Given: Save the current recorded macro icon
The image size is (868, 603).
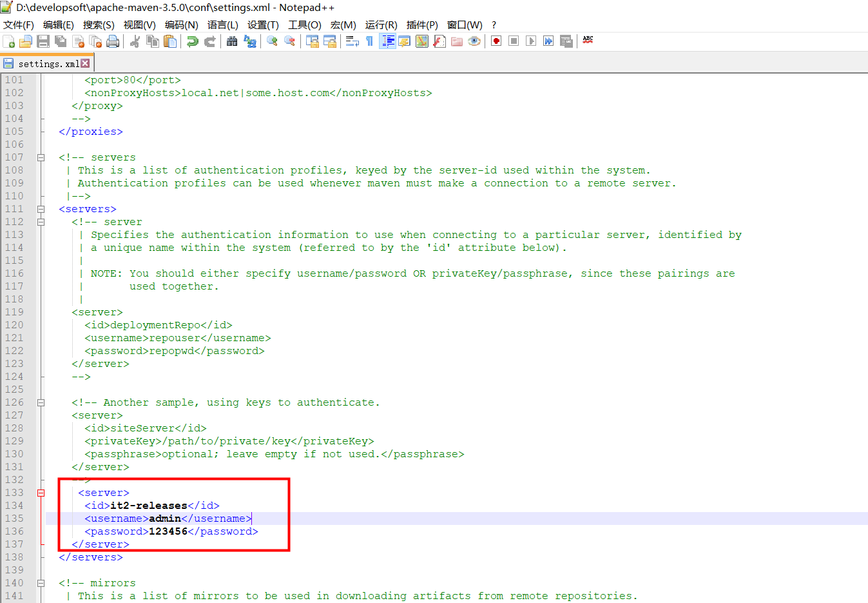Looking at the screenshot, I should [x=566, y=41].
